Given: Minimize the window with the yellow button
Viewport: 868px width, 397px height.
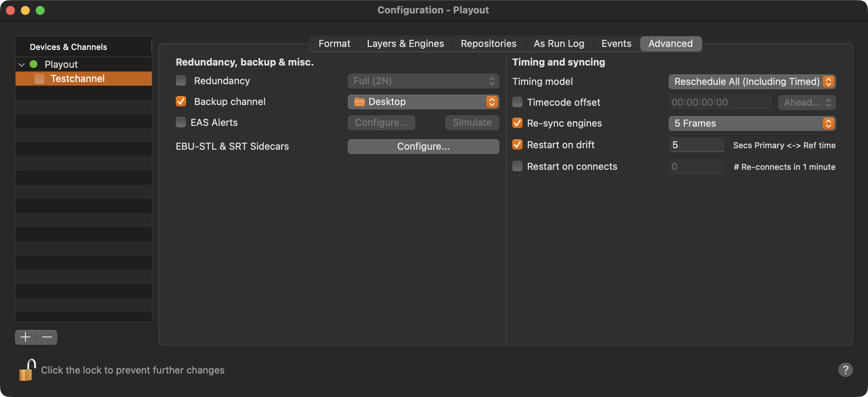Looking at the screenshot, I should point(25,10).
